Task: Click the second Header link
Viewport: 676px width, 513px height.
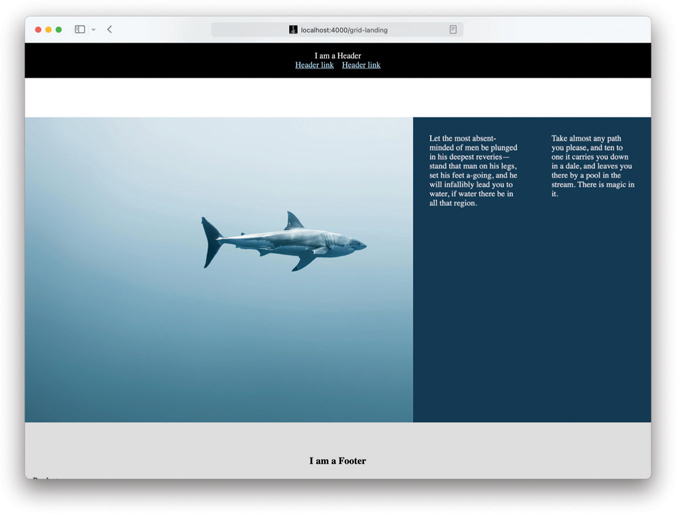Action: click(x=361, y=65)
